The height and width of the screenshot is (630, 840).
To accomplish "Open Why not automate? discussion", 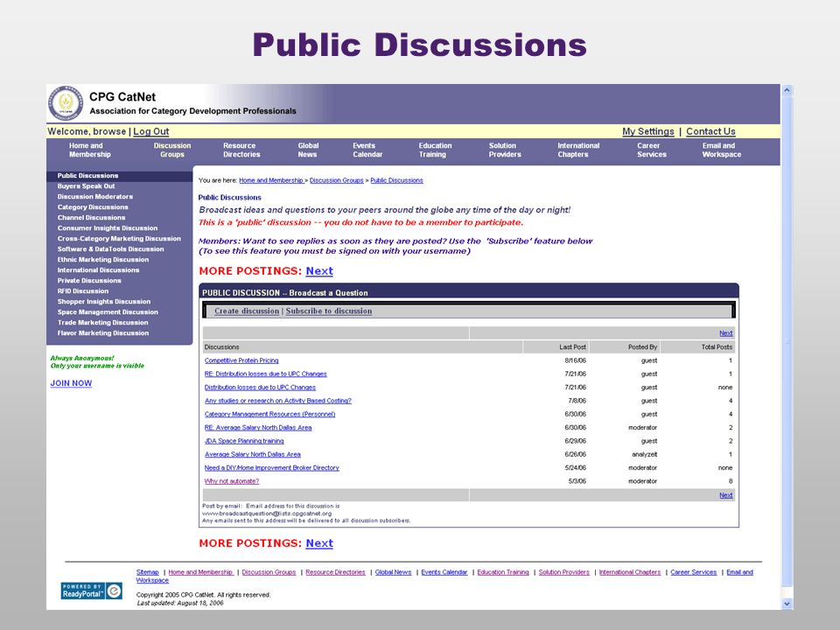I will pos(232,481).
